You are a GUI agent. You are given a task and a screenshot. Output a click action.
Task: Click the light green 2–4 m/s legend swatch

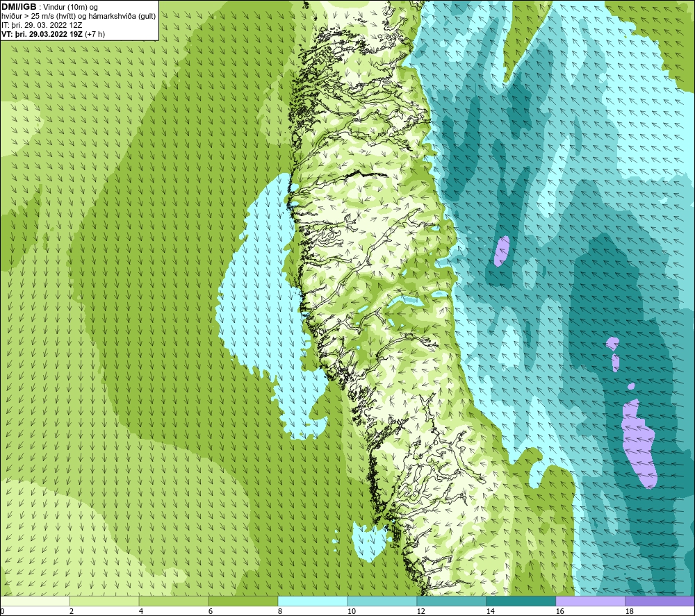click(x=104, y=601)
